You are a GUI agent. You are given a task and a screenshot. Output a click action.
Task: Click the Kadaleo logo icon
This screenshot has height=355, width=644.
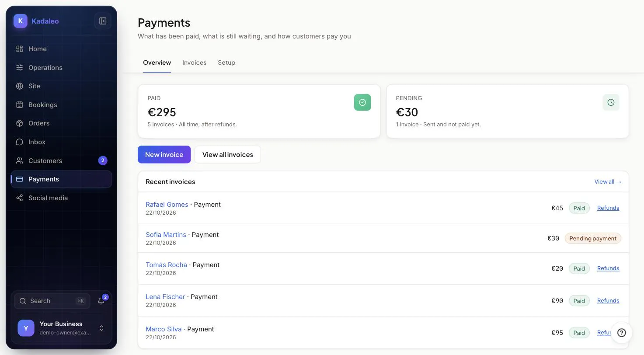pyautogui.click(x=21, y=21)
